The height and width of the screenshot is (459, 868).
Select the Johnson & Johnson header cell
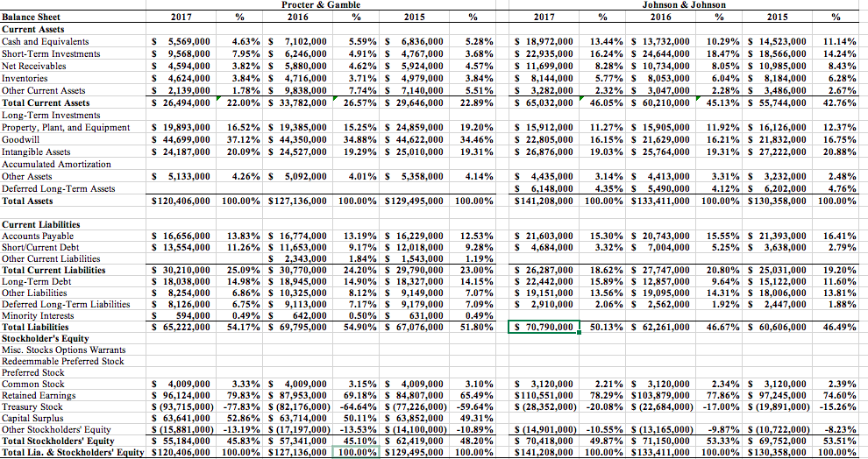click(684, 5)
